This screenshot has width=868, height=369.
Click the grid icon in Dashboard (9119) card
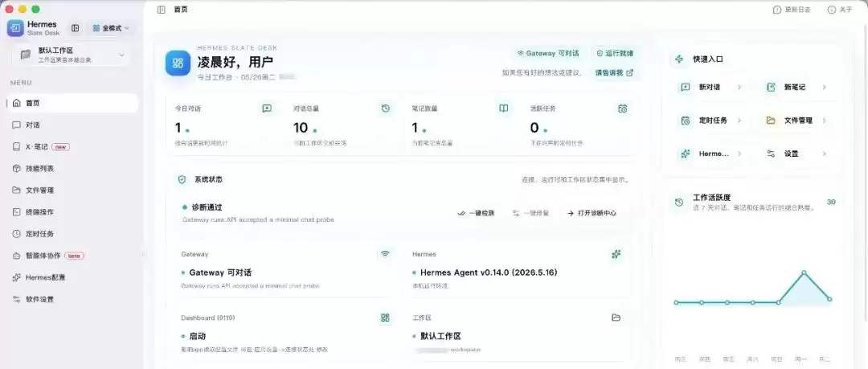tap(385, 318)
